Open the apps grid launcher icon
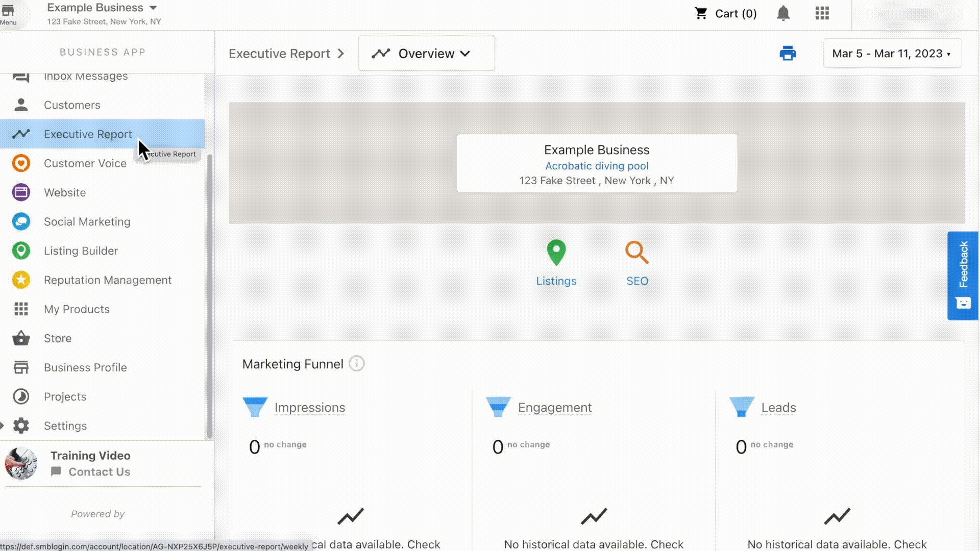 [x=822, y=14]
